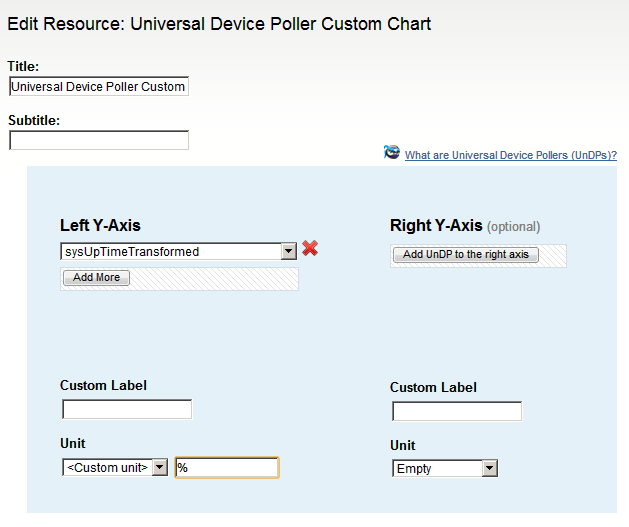
Task: Select the left axis Custom Label input
Action: 127,409
